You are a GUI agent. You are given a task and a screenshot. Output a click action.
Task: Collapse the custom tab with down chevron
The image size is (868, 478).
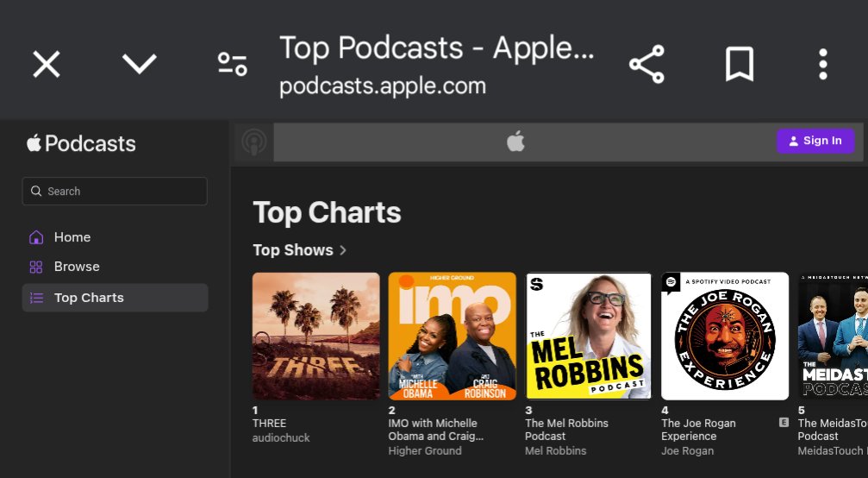coord(140,64)
